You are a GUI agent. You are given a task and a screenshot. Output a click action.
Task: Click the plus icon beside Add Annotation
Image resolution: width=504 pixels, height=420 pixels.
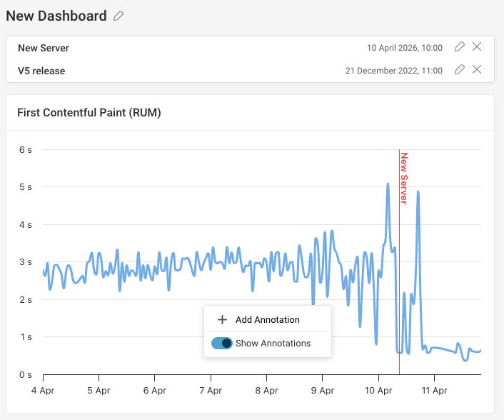coord(222,320)
